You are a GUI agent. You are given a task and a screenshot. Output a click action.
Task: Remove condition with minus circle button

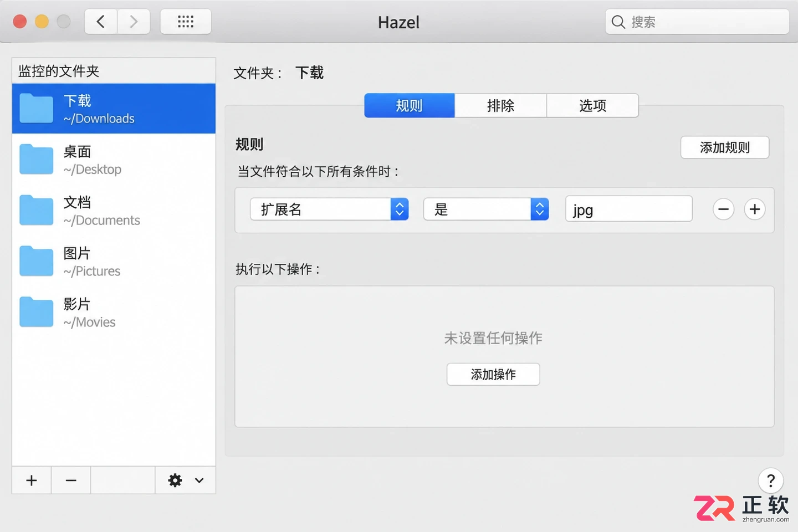point(723,209)
